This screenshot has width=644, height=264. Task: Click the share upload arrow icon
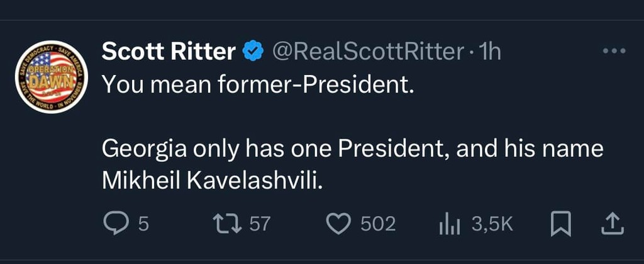[x=614, y=224]
